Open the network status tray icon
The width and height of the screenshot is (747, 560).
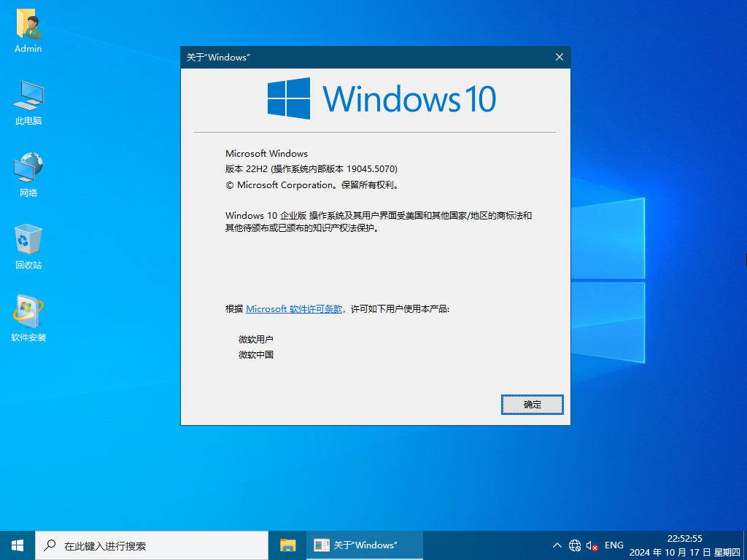pyautogui.click(x=575, y=545)
